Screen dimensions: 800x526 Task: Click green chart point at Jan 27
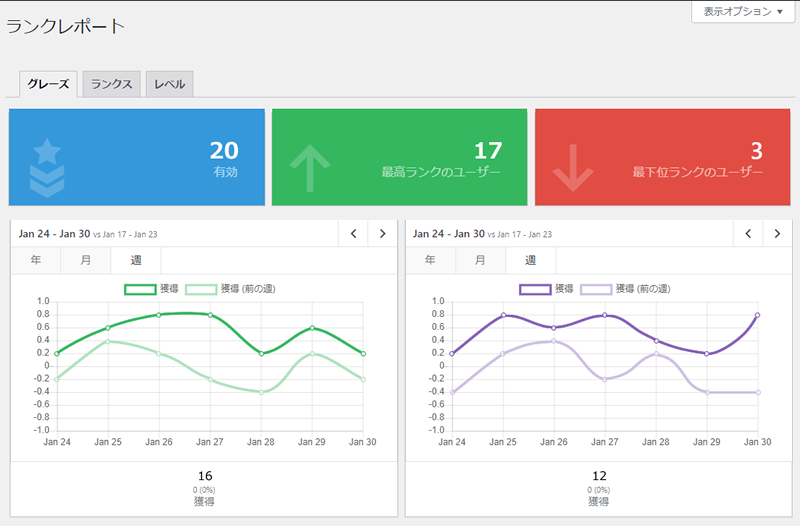210,315
